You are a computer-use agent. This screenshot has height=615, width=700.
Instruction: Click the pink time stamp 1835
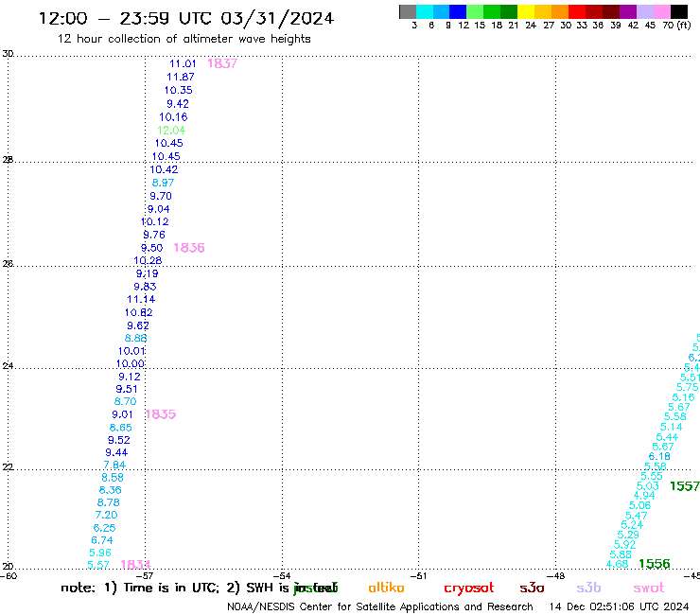click(x=161, y=414)
